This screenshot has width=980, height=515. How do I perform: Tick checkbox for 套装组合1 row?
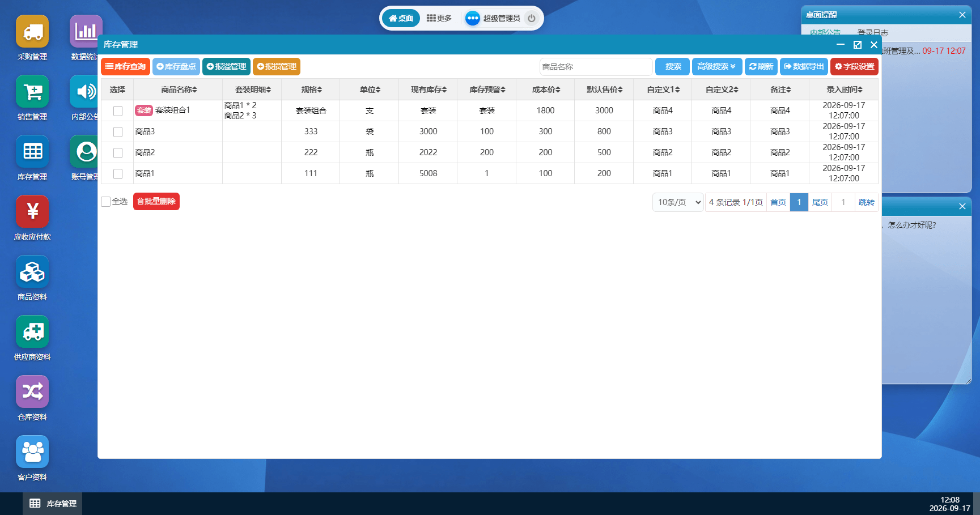tap(118, 111)
